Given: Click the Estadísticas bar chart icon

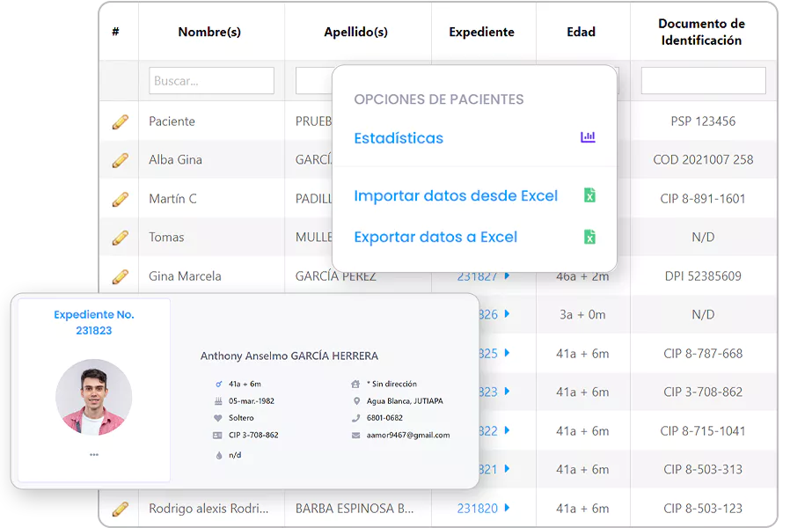Looking at the screenshot, I should 588,138.
